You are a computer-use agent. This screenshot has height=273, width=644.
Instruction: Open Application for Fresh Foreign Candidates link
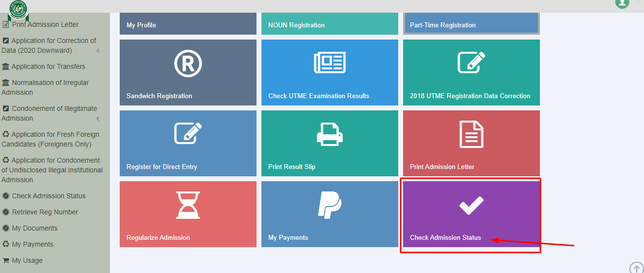[x=50, y=139]
